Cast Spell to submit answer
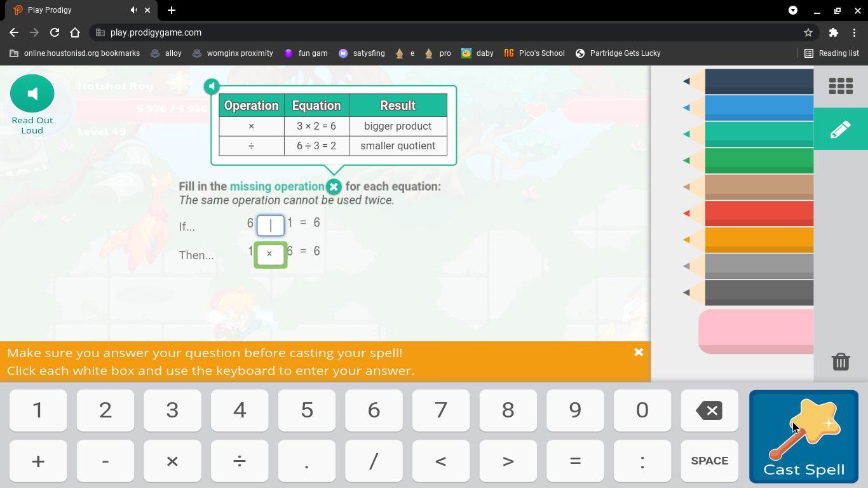The width and height of the screenshot is (868, 488). click(804, 437)
